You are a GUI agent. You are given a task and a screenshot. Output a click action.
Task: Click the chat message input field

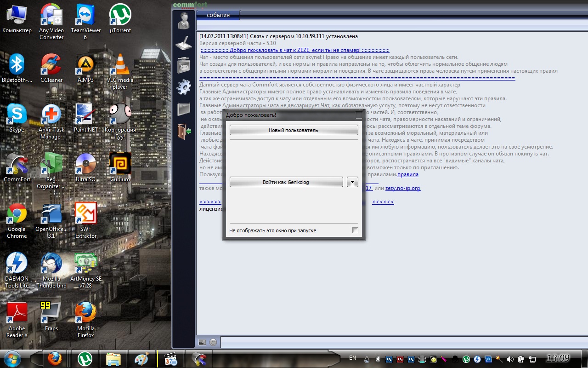coord(400,342)
